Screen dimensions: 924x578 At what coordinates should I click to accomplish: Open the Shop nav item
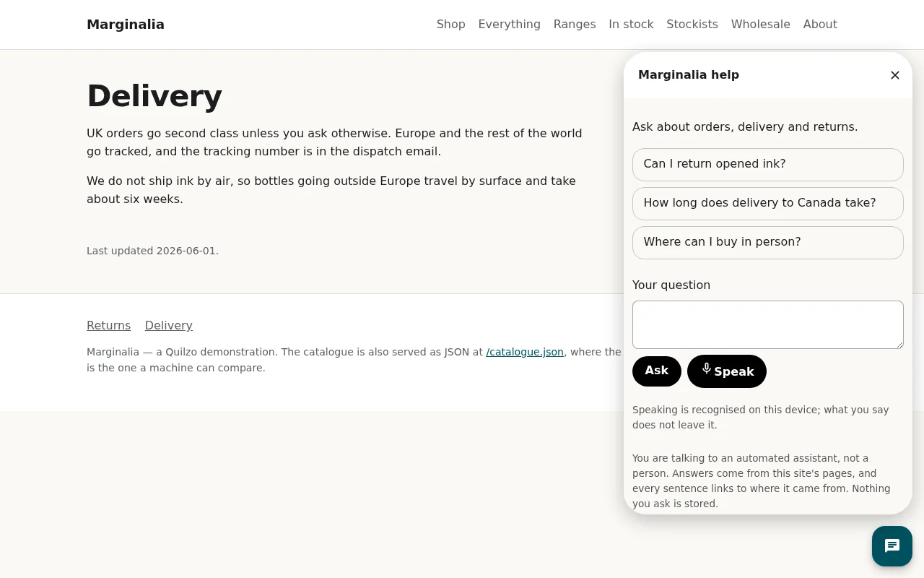(x=451, y=25)
